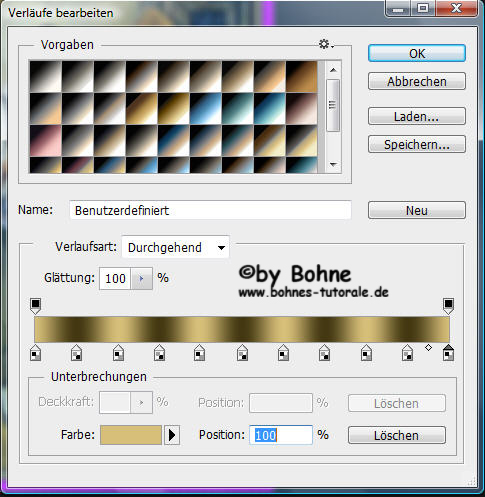Click the presets scrollbar down arrow
Viewport: 485px width, 497px height.
(x=333, y=164)
